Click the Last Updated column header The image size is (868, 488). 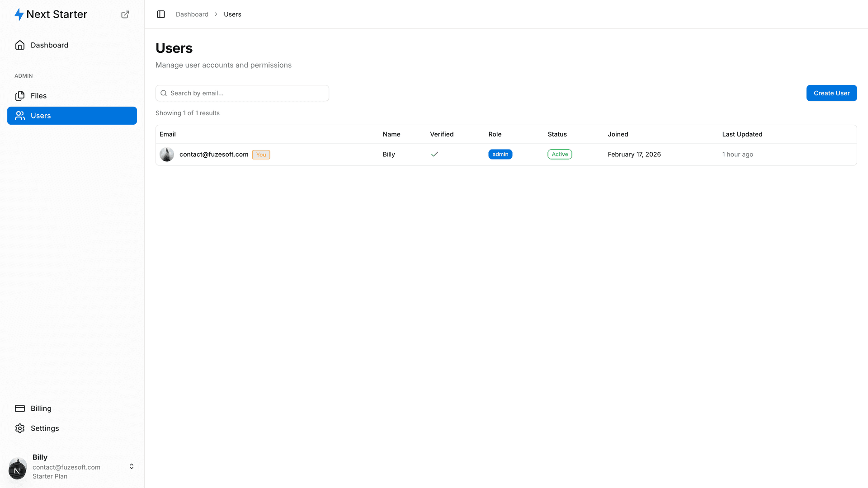(x=742, y=134)
